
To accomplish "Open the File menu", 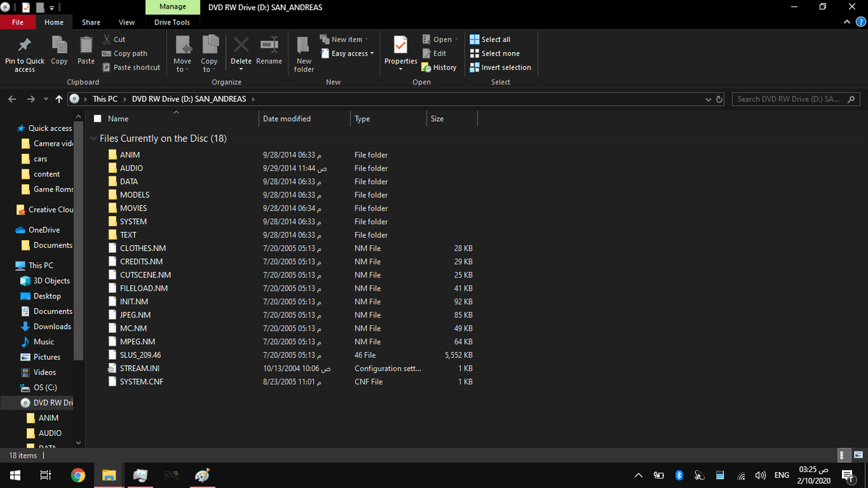I will coord(18,22).
